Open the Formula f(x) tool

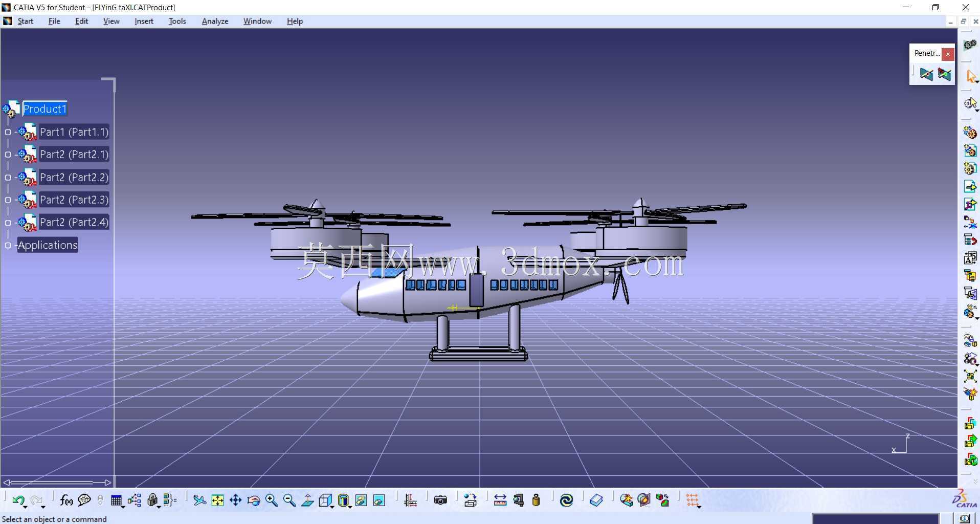[x=66, y=500]
